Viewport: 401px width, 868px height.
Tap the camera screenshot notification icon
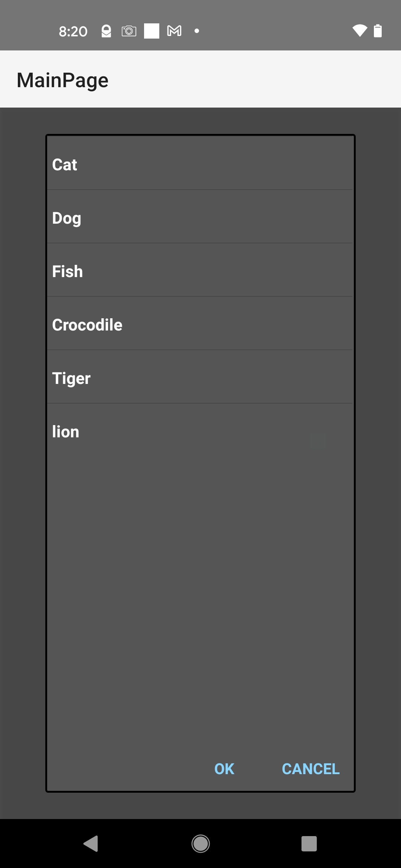[129, 31]
